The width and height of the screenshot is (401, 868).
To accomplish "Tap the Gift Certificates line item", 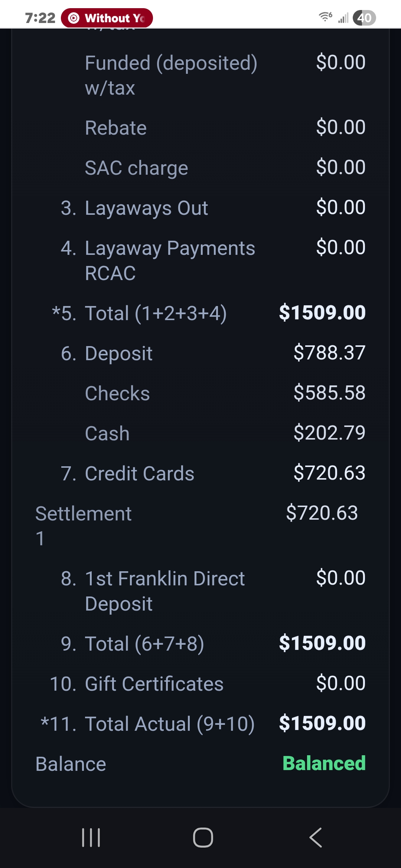I will (x=154, y=684).
